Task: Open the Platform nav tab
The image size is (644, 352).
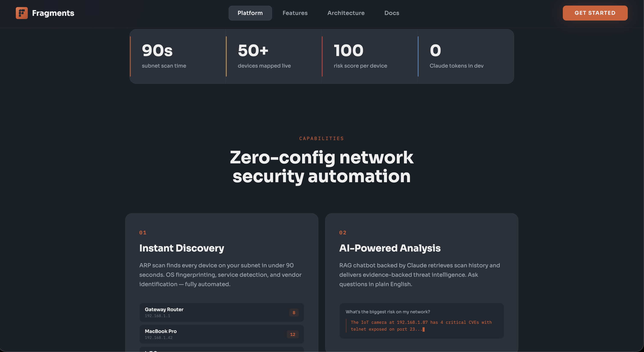Action: click(x=250, y=13)
